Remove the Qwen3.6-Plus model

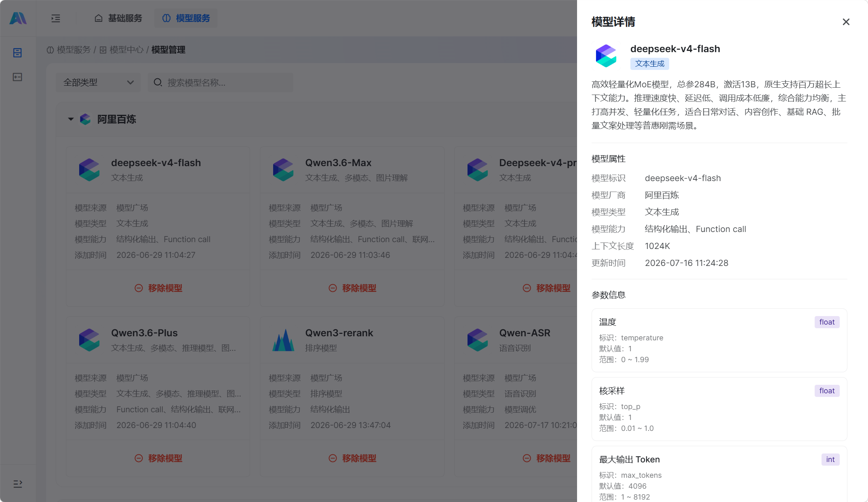pos(158,458)
